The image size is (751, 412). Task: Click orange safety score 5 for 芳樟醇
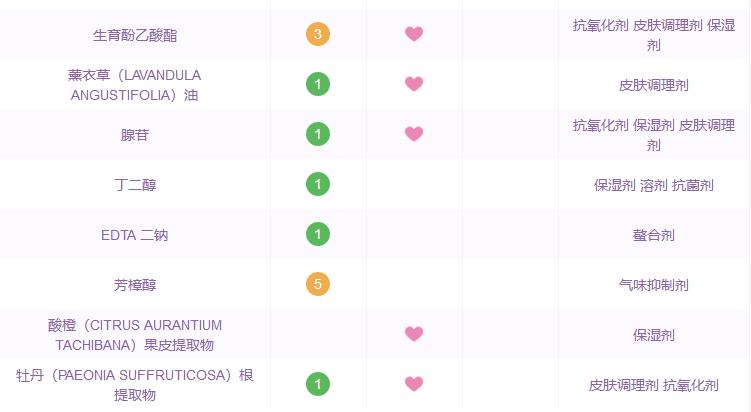[x=318, y=284]
